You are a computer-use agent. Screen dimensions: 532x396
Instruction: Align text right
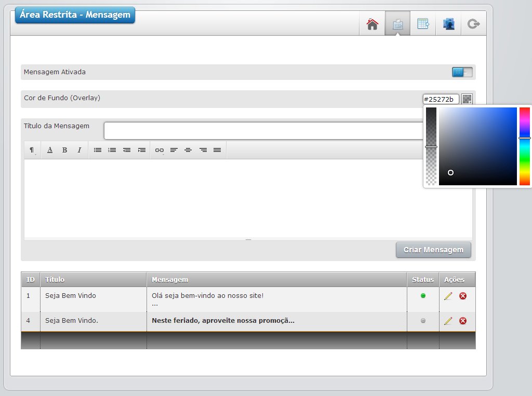(x=203, y=150)
